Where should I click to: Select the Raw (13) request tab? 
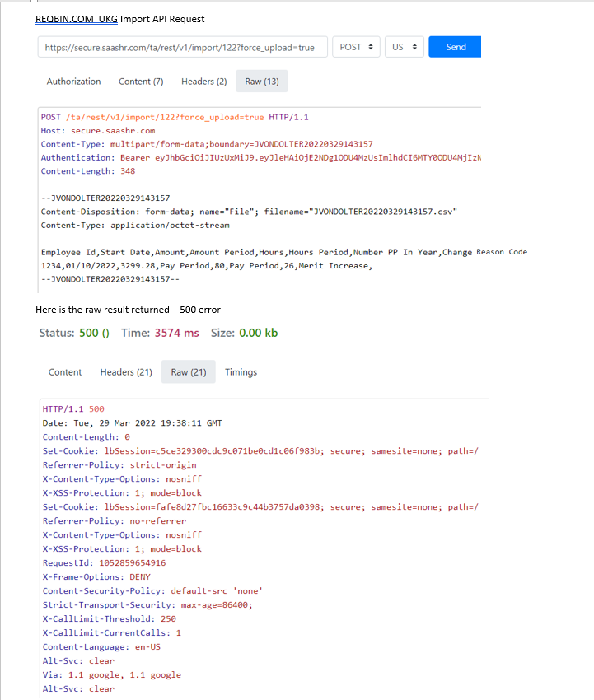(x=262, y=82)
